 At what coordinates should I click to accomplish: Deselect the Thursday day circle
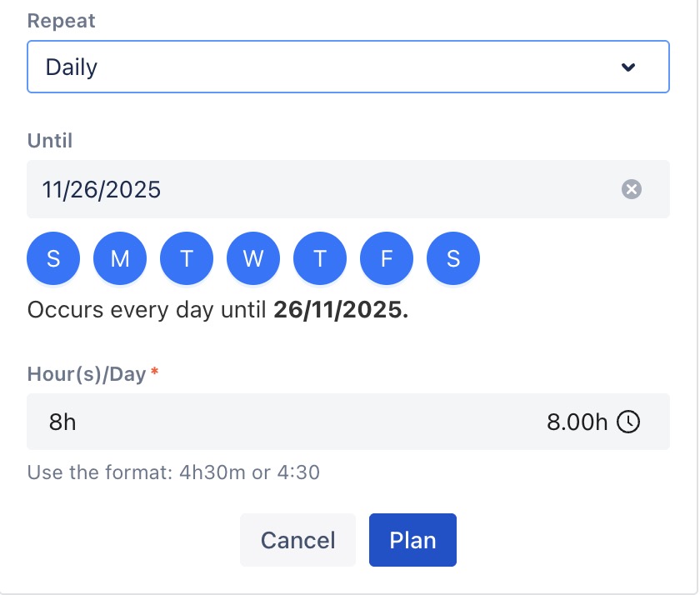coord(320,258)
